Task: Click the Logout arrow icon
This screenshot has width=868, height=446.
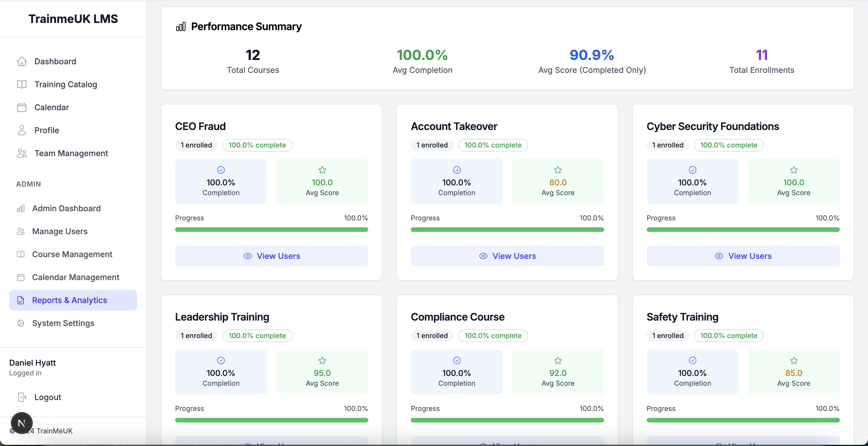Action: 22,397
